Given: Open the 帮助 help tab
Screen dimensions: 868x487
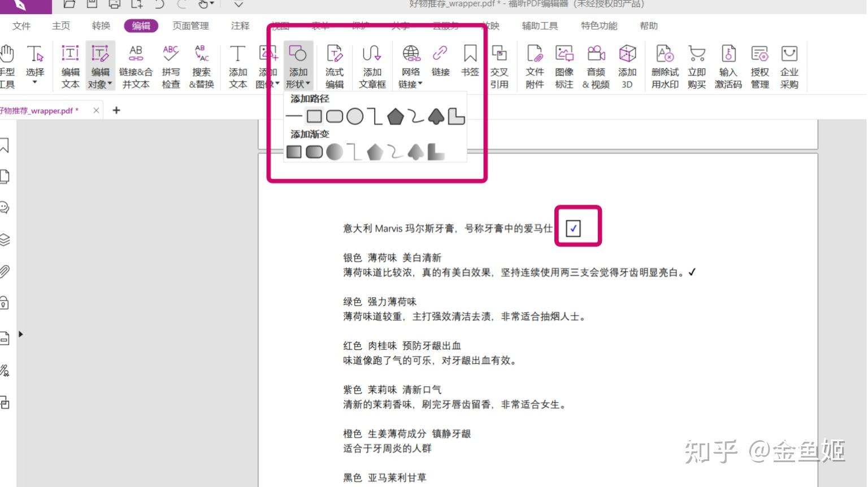Looking at the screenshot, I should (x=649, y=25).
